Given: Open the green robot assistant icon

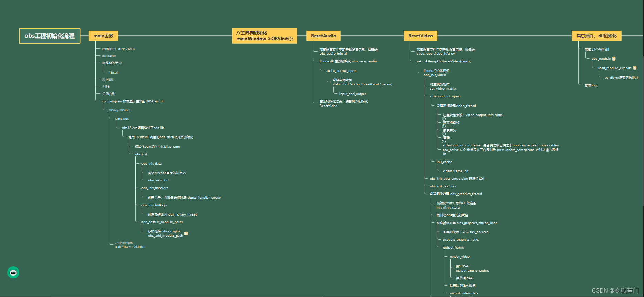Looking at the screenshot, I should [13, 273].
